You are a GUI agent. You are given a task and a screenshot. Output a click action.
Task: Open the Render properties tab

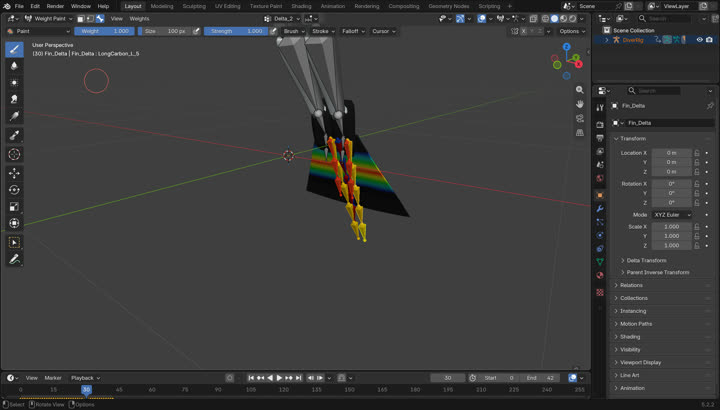pyautogui.click(x=600, y=124)
